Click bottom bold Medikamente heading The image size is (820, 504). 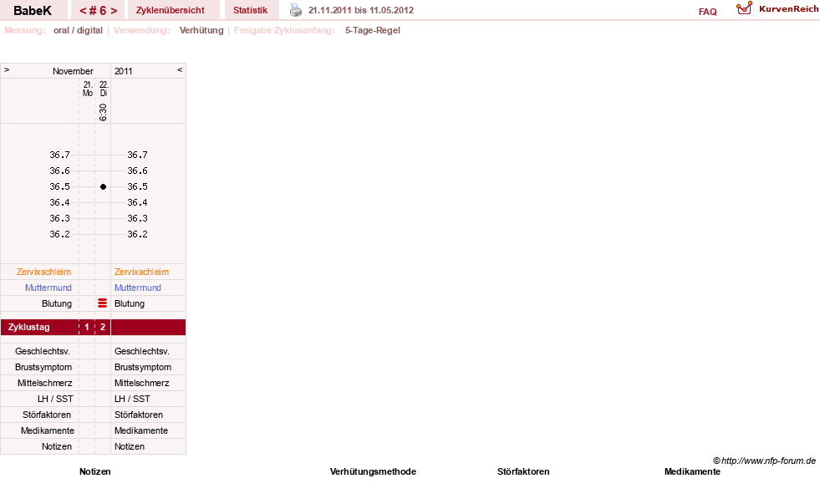tap(692, 471)
